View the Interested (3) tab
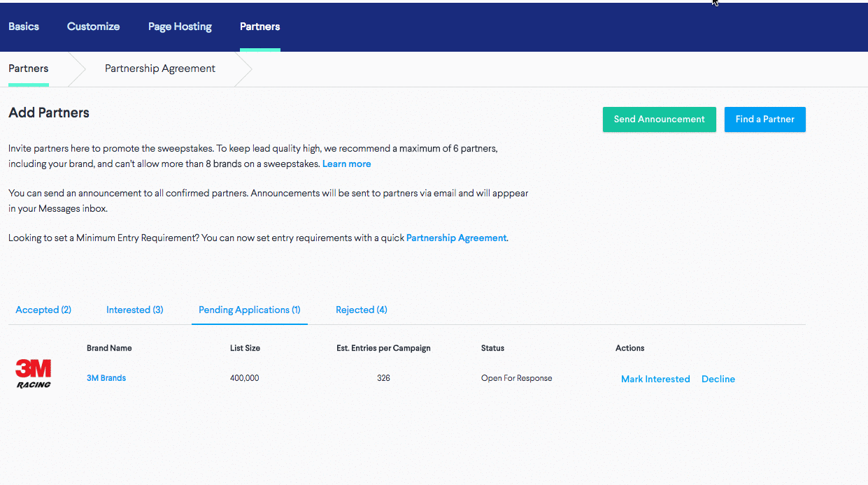Viewport: 868px width, 485px height. click(x=135, y=310)
